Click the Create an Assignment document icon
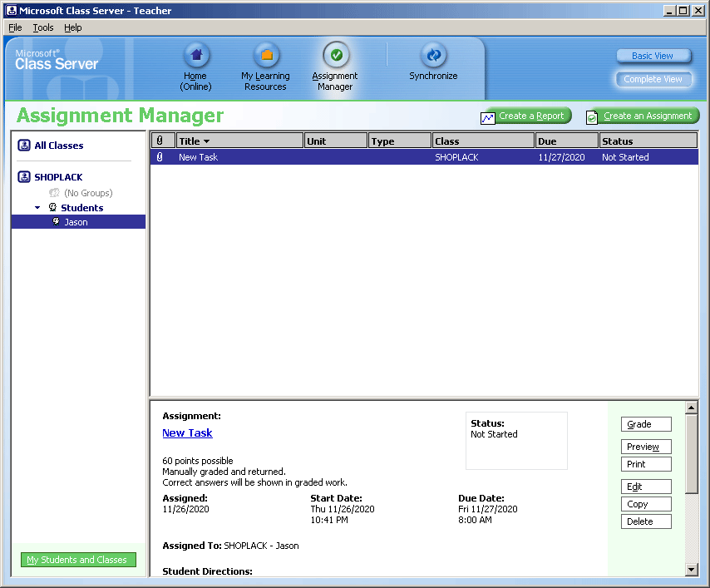This screenshot has width=710, height=588. click(x=592, y=118)
